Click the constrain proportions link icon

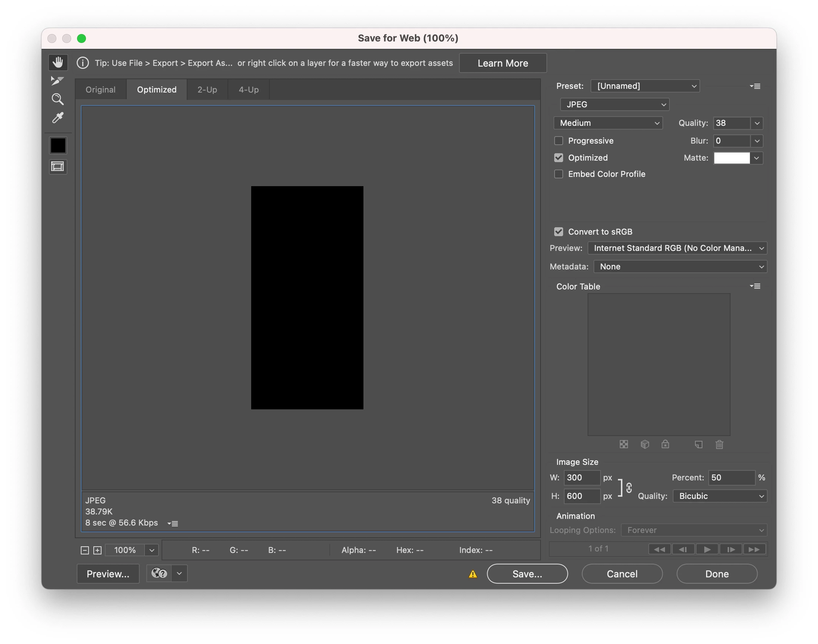[x=629, y=487]
